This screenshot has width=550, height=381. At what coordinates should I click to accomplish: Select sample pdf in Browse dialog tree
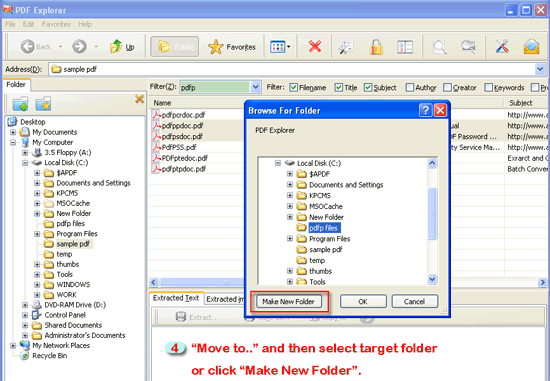[x=326, y=250]
